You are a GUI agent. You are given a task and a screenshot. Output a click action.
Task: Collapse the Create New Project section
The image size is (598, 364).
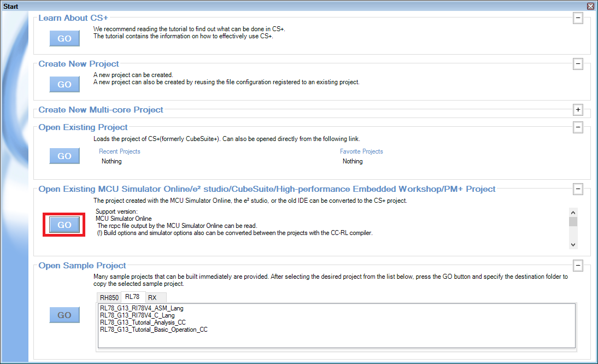point(578,64)
